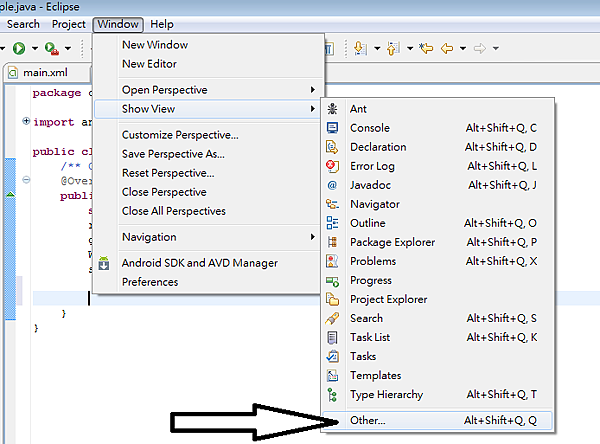The height and width of the screenshot is (444, 600).
Task: Click the Last Edit Location icon
Action: point(426,48)
